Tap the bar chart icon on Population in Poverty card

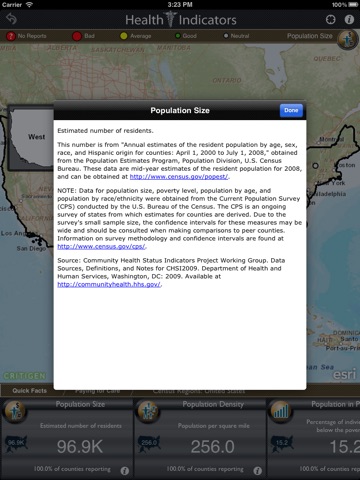pos(281,411)
